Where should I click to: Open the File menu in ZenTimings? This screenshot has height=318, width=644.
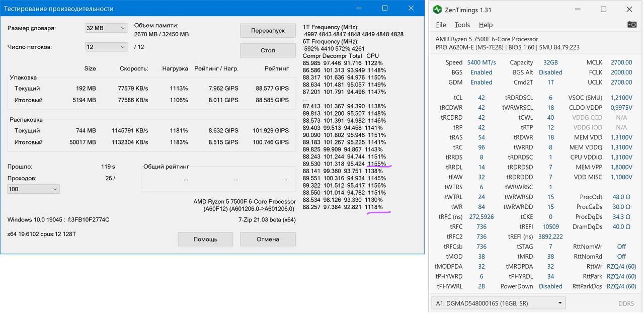(441, 25)
